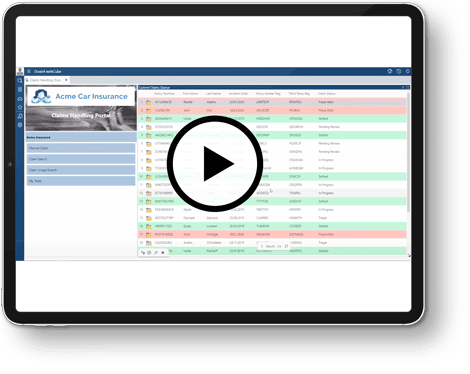470x374 pixels.
Task: Click the clipboard icon below sidebar search
Action: pos(20,89)
